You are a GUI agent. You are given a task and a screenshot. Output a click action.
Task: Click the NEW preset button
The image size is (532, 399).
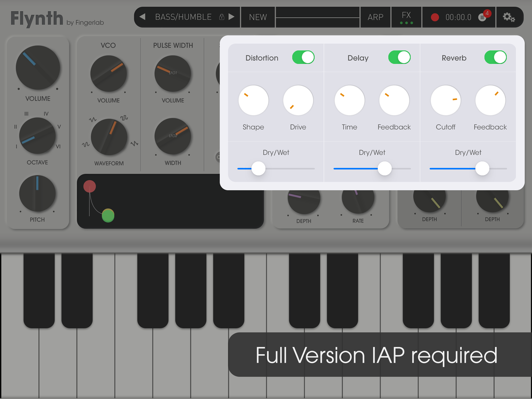coord(258,17)
